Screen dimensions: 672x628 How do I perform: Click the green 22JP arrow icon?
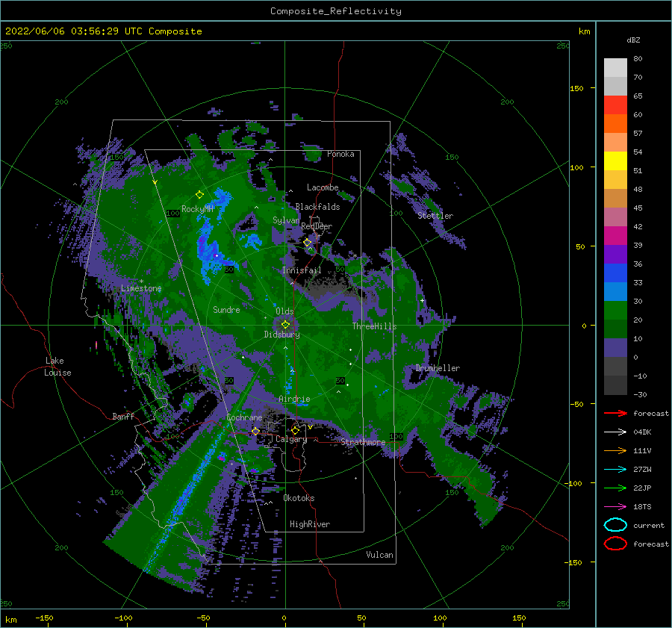coord(615,488)
